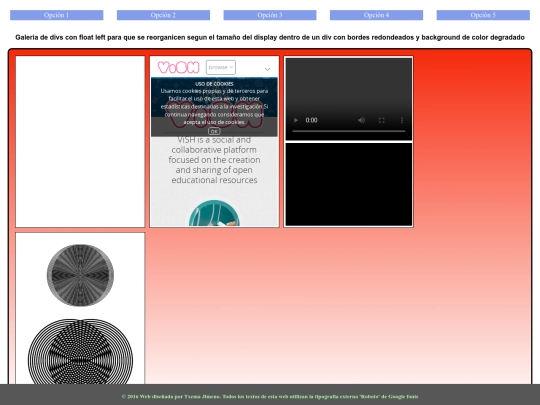The image size is (540, 405).
Task: Accept cookies with the OK button
Action: [214, 131]
